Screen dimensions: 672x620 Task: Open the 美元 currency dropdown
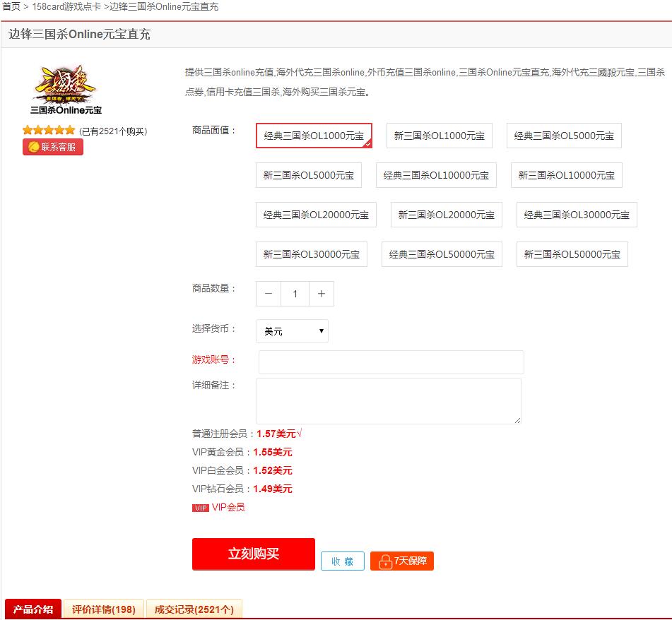coord(292,331)
